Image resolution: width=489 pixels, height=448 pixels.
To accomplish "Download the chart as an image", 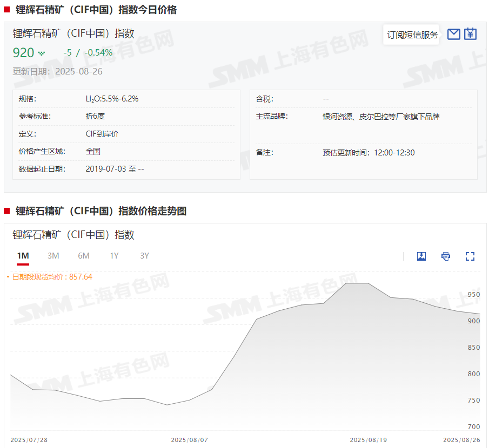I will click(x=421, y=256).
